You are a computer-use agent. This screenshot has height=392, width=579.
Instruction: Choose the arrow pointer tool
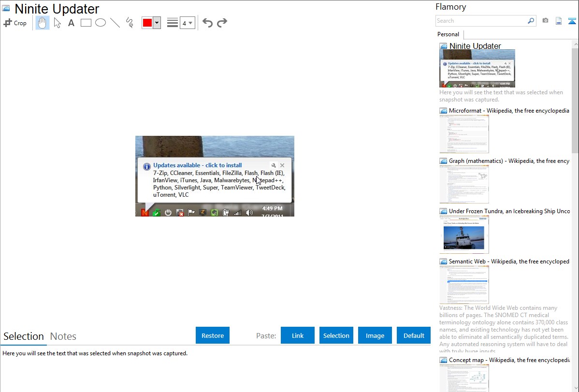57,23
